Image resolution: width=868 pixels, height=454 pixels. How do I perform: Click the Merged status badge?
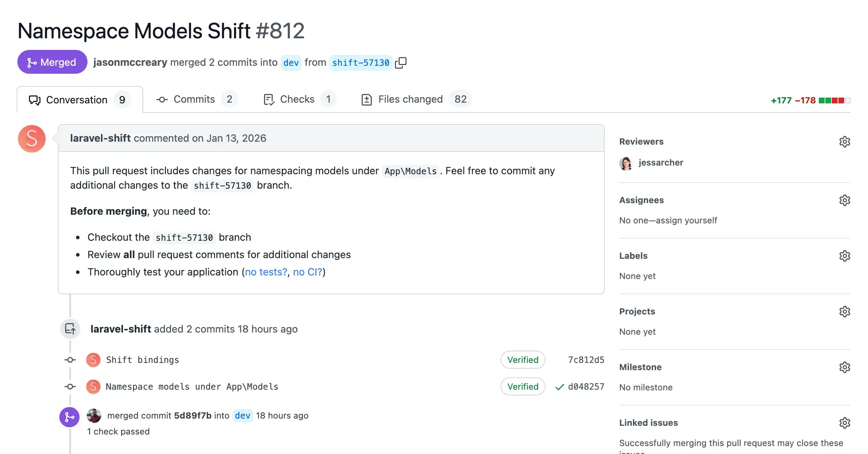pyautogui.click(x=52, y=62)
